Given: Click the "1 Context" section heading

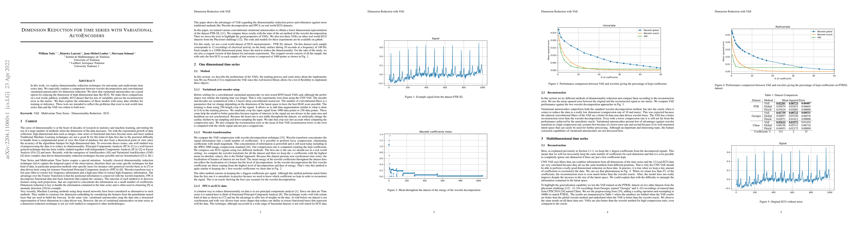Looking at the screenshot, I should pos(29,121).
